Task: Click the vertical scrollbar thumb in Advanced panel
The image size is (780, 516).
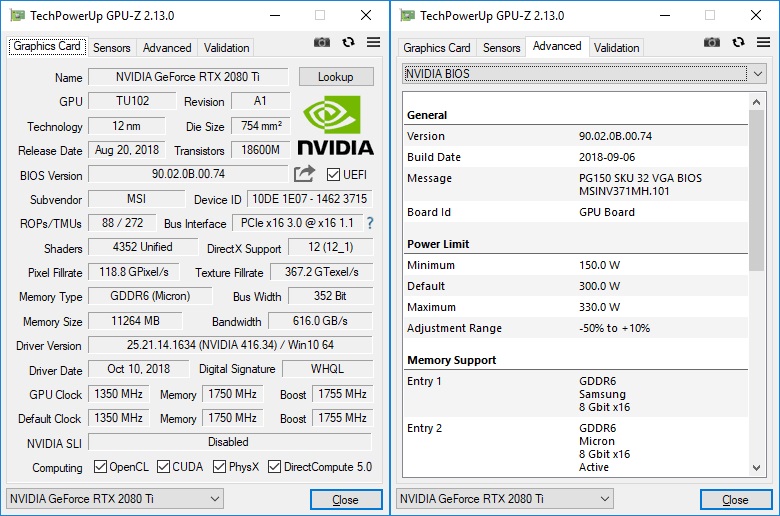Action: 756,191
